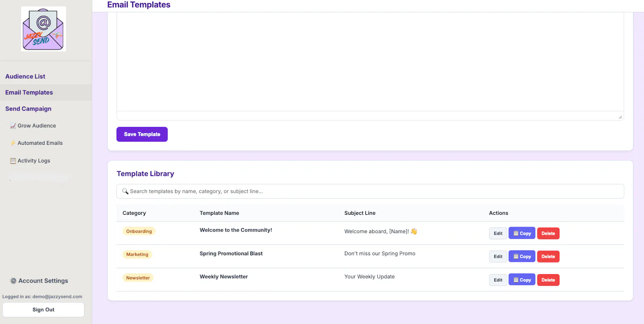Click the JazzySend logo image
Viewport: 644px width, 324px height.
[43, 29]
